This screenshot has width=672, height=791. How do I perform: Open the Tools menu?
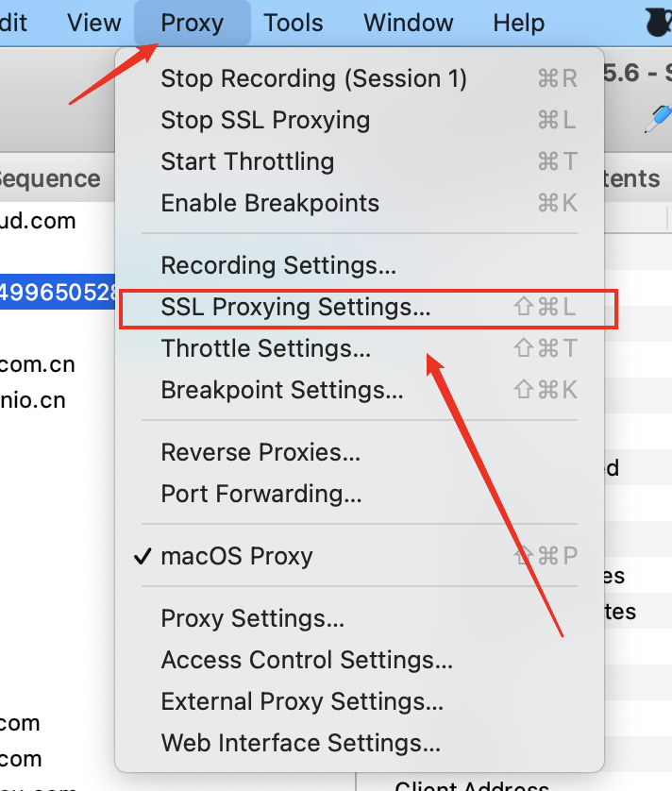click(294, 23)
